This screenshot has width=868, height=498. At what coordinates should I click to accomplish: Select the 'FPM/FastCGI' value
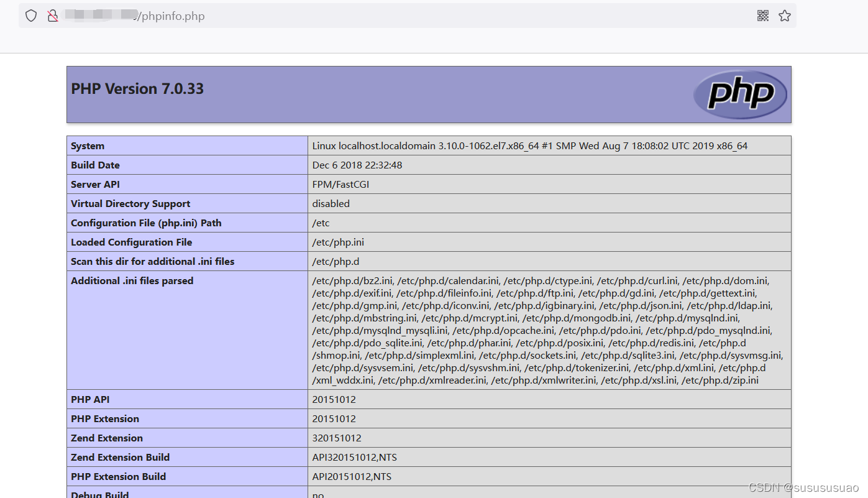(x=341, y=185)
